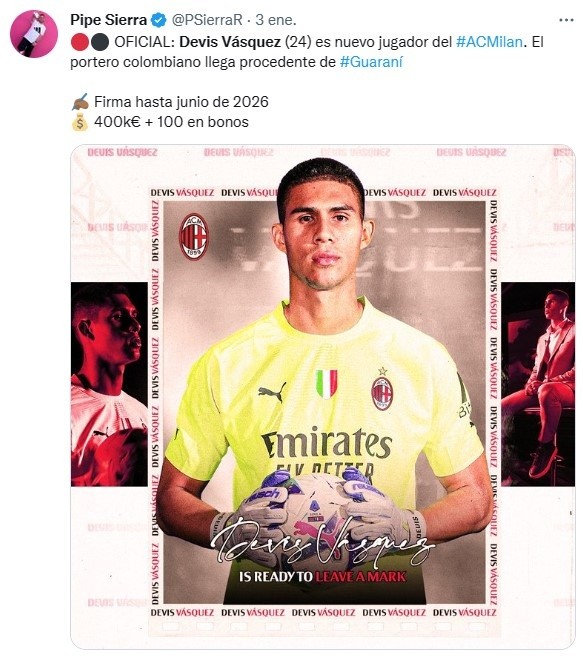583x656 pixels.
Task: Click the Italian tricolor shield on the jersey
Action: (327, 384)
